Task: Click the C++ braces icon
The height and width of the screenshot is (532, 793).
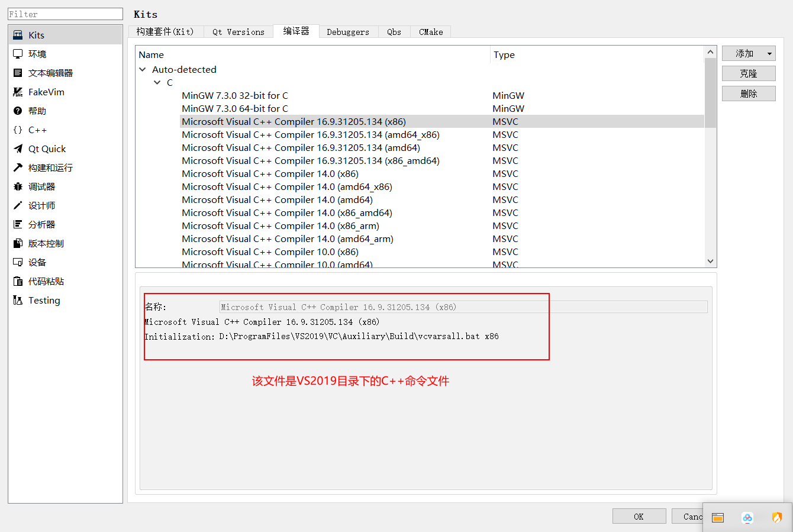Action: tap(18, 130)
